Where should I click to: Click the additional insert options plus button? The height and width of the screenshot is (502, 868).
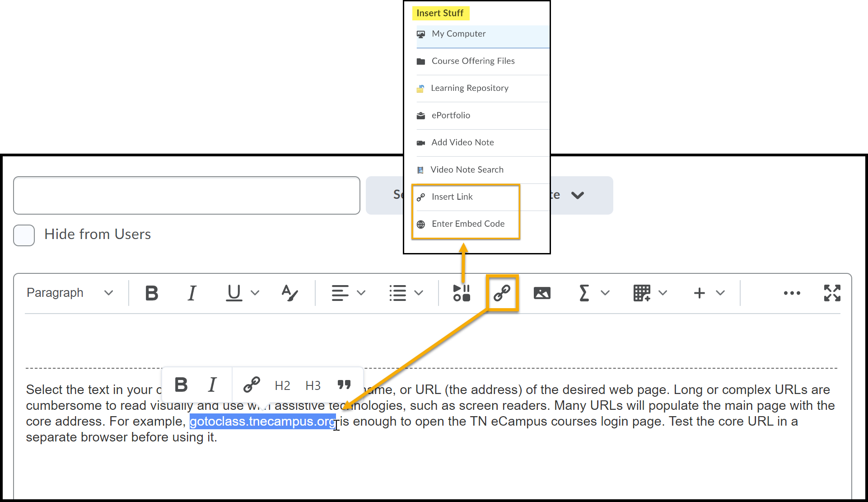pyautogui.click(x=700, y=293)
